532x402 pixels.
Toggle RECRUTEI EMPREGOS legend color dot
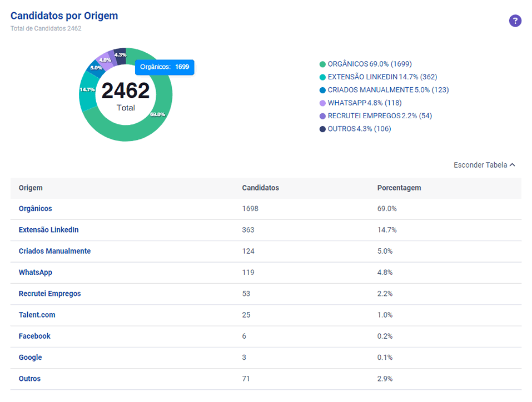pos(322,116)
